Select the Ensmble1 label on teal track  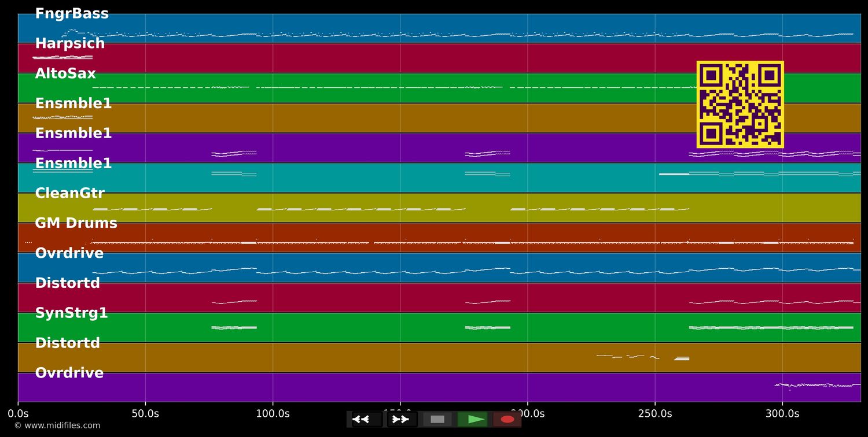tap(73, 164)
